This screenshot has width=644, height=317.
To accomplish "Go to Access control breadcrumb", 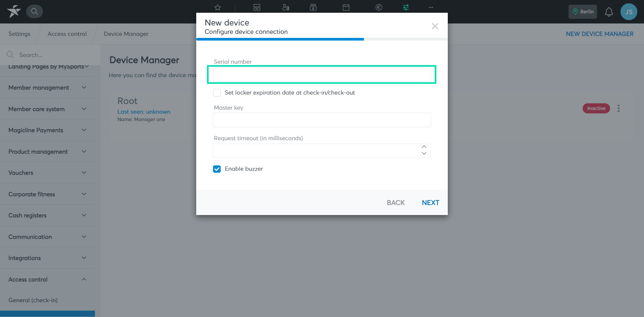I will (x=67, y=34).
